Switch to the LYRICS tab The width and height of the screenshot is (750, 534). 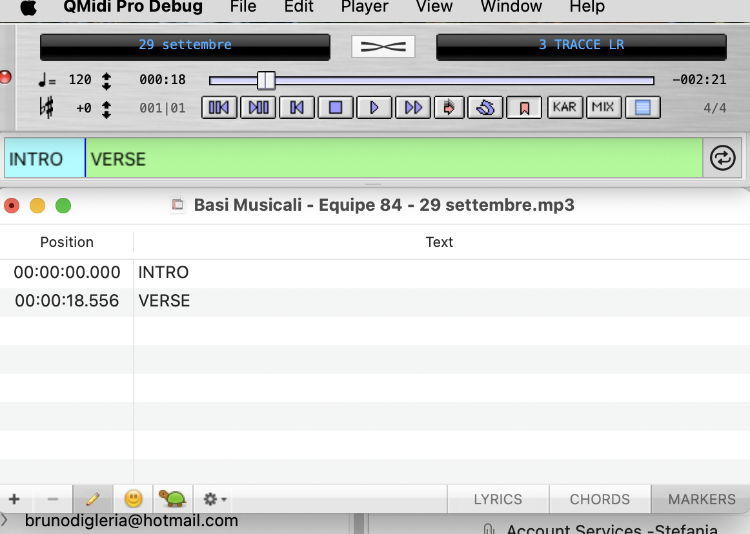pos(498,499)
